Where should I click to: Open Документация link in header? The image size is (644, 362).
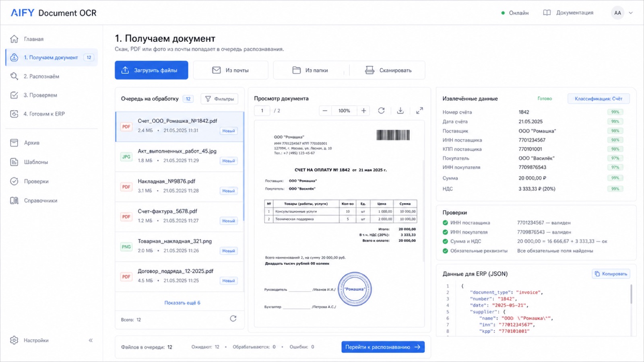(x=568, y=13)
